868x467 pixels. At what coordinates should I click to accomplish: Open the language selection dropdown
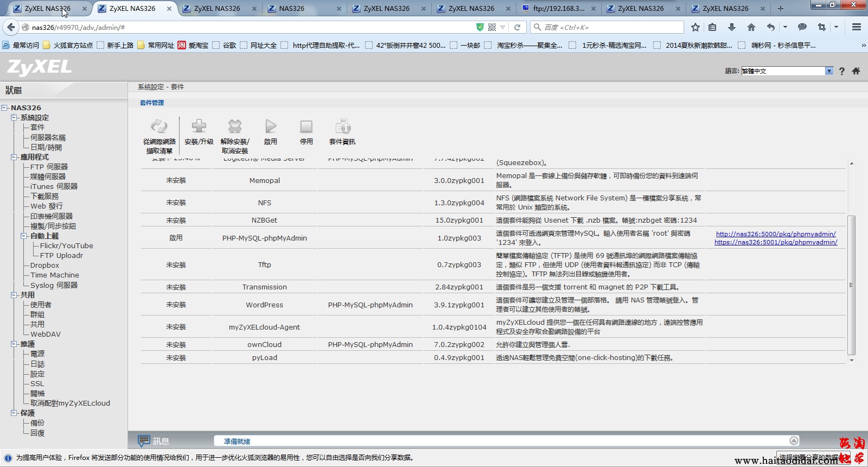(829, 71)
